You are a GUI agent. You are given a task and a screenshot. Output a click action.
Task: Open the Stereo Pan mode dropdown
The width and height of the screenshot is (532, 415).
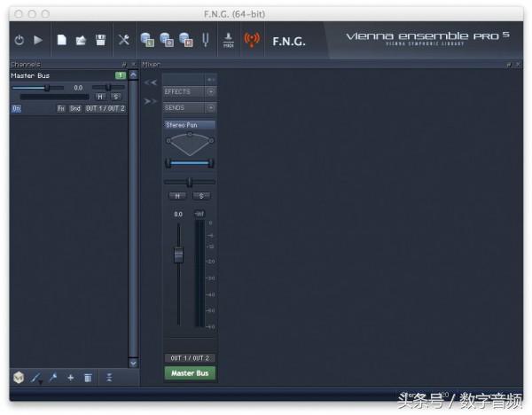pos(190,125)
